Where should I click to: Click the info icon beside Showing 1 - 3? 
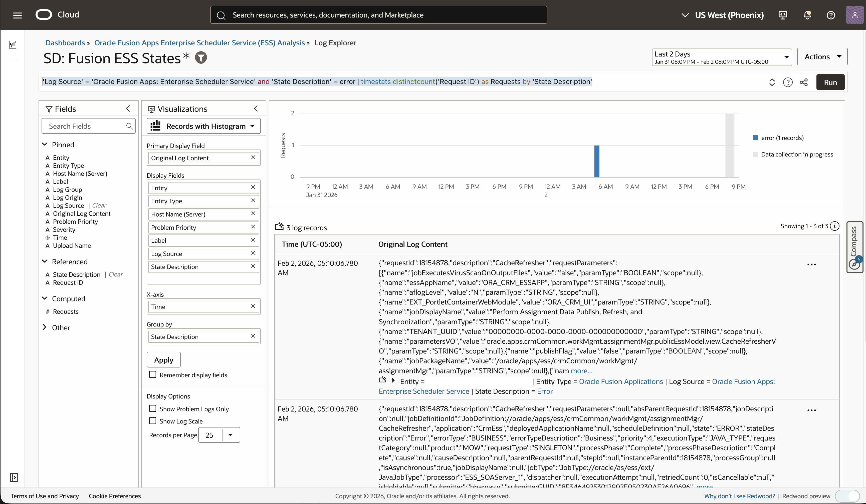835,226
